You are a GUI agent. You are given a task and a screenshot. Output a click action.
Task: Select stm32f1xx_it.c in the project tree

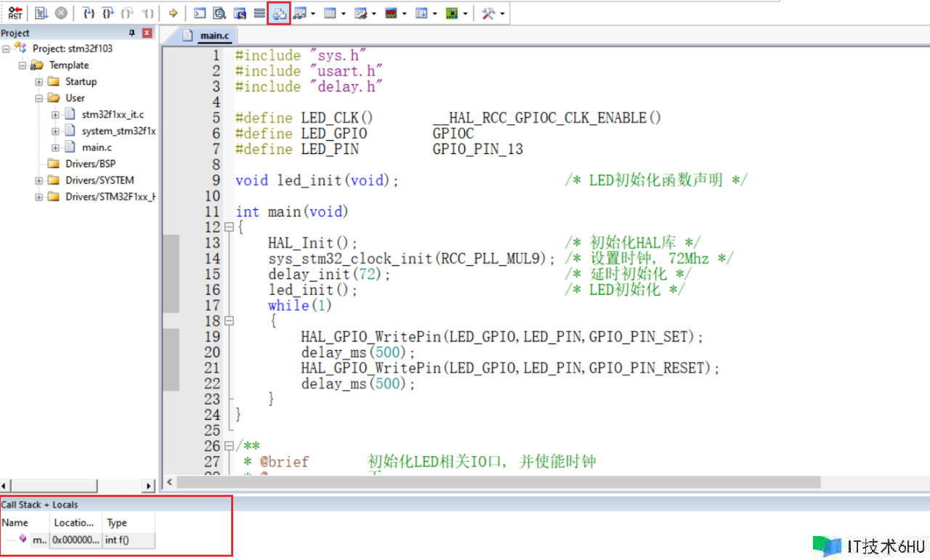[112, 115]
